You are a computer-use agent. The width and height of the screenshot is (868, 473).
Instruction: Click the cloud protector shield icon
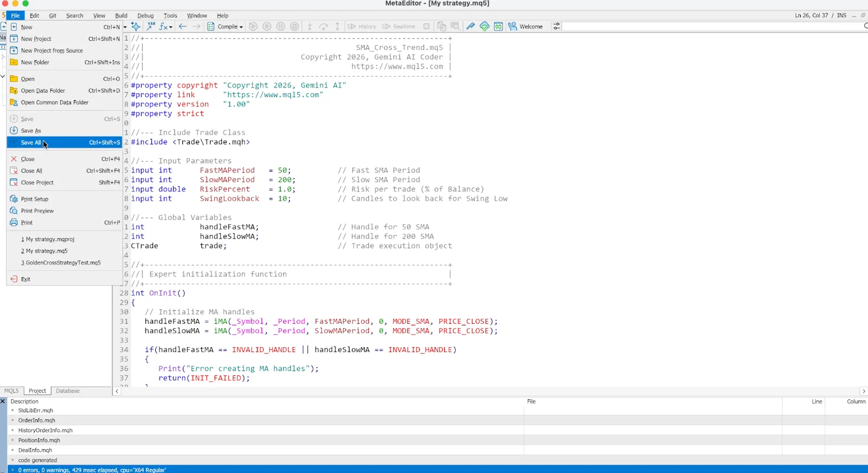coord(484,27)
